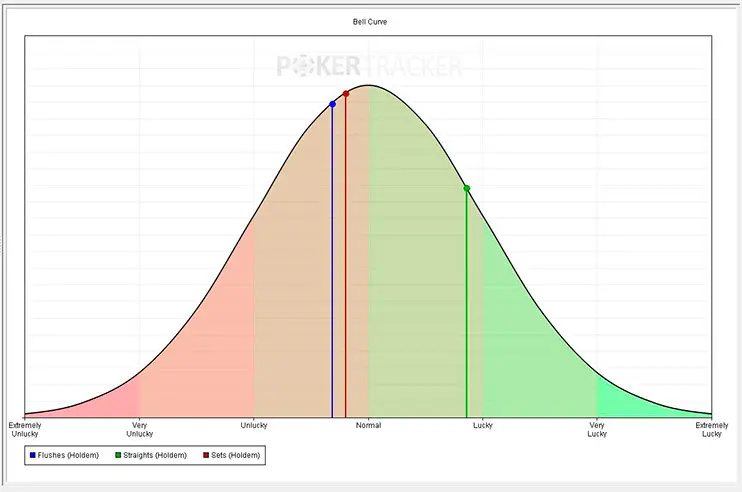Click the red Sets legend swatch
The height and width of the screenshot is (492, 742).
[206, 455]
